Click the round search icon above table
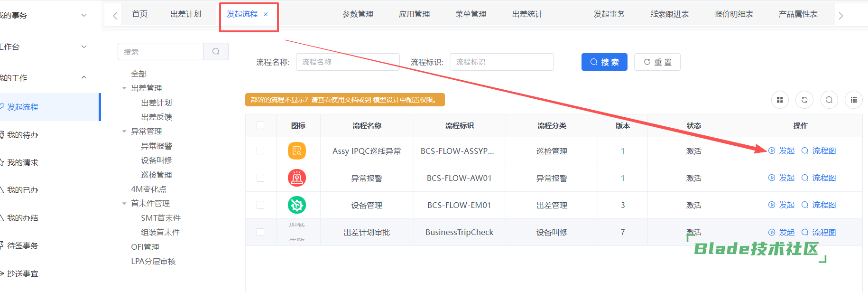868x292 pixels. point(829,100)
